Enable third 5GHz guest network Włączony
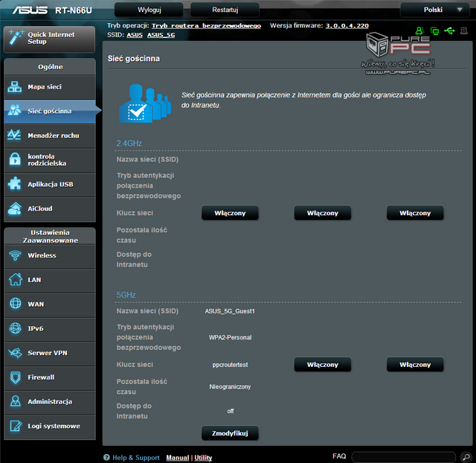The width and height of the screenshot is (476, 463). point(415,365)
